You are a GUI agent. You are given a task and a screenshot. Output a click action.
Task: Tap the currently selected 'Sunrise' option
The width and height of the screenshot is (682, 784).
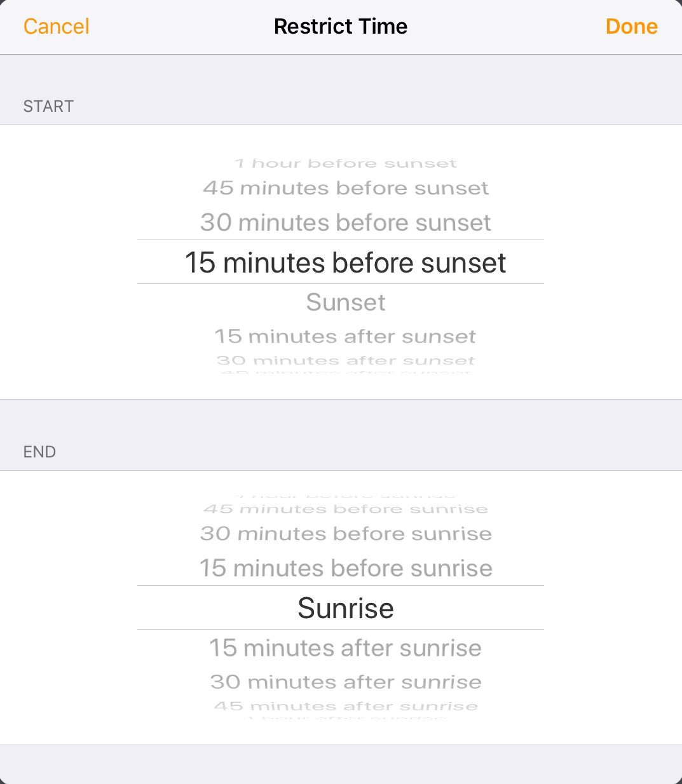coord(346,608)
